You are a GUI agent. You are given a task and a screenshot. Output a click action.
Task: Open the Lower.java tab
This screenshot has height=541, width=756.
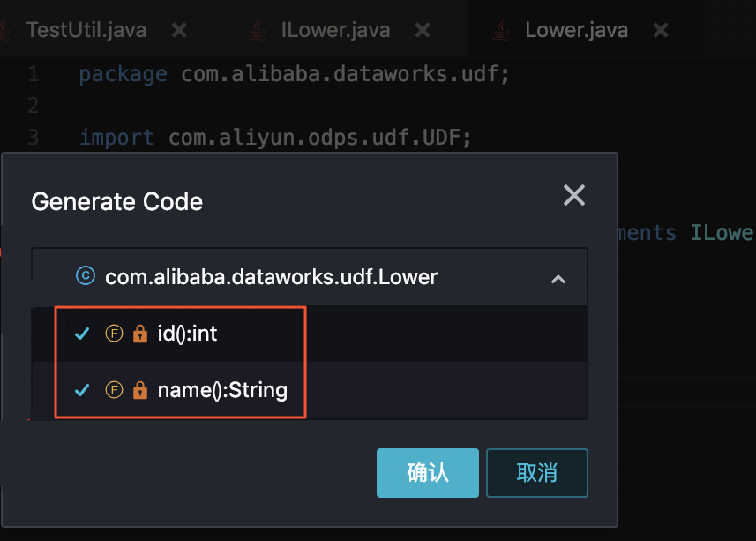pyautogui.click(x=576, y=30)
